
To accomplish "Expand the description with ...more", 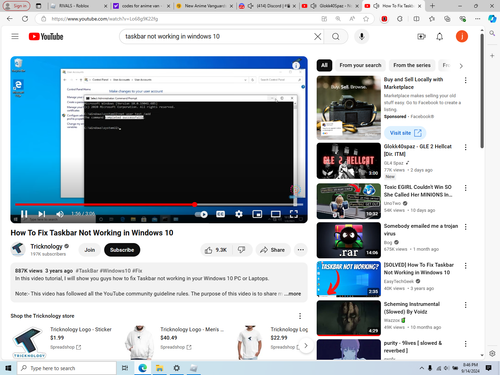I will 293,294.
